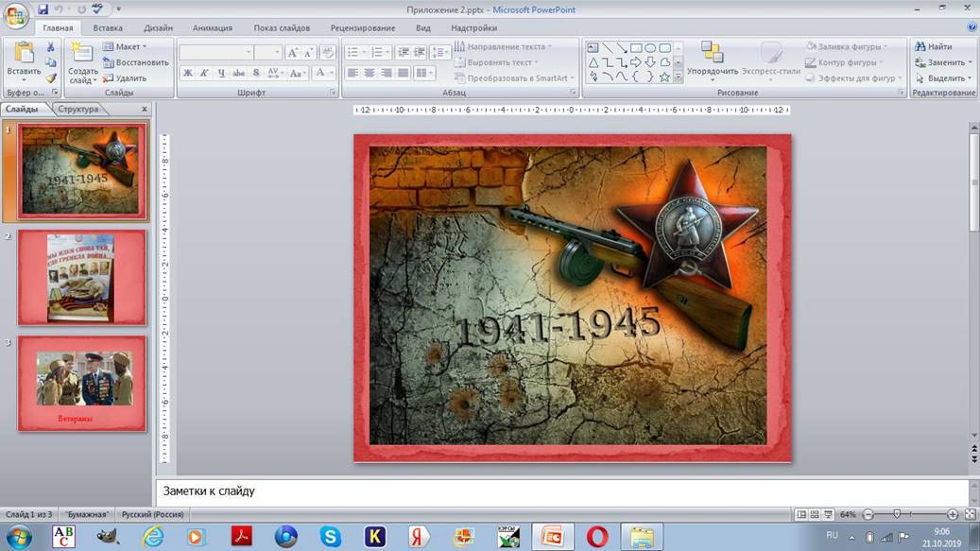The image size is (980, 551).
Task: Open the character spacing AV tool
Action: pyautogui.click(x=274, y=73)
